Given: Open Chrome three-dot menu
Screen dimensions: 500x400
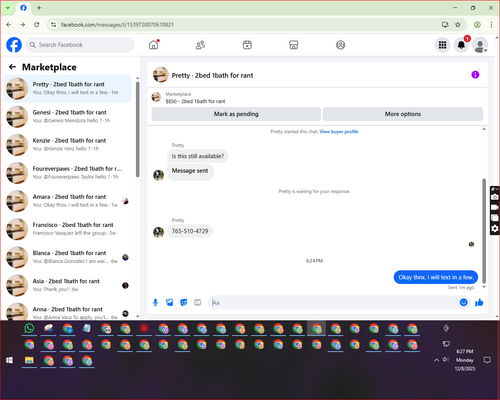Looking at the screenshot, I should (x=491, y=25).
